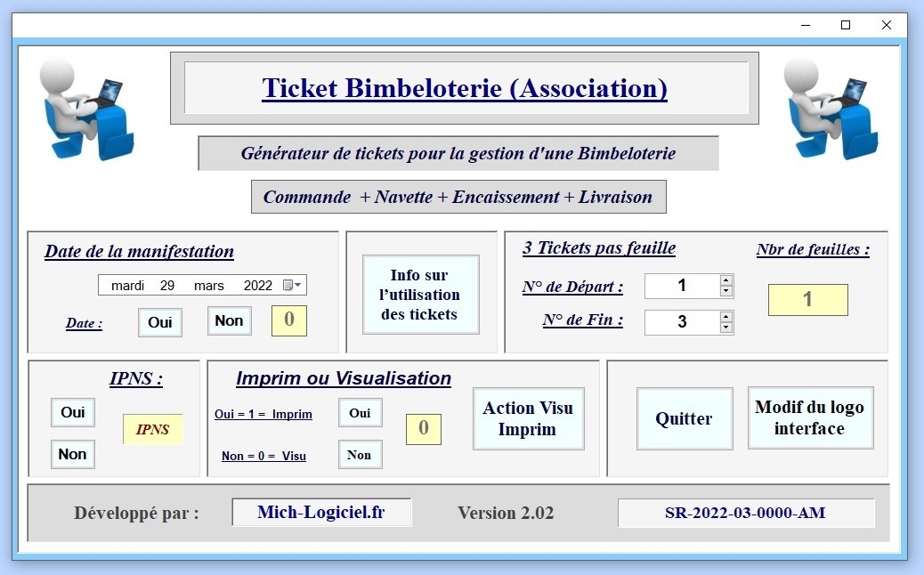Viewport: 924px width, 575px height.
Task: Open Modif du logo interface
Action: (x=810, y=417)
